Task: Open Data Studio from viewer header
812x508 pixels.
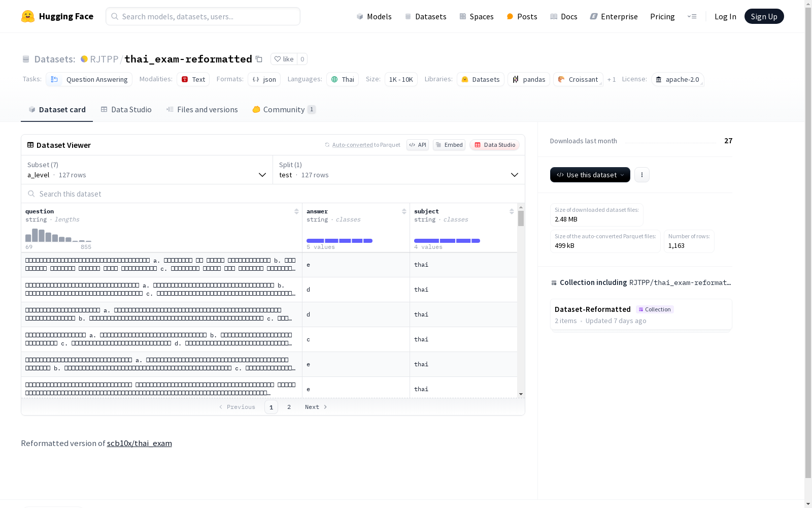Action: tap(494, 145)
